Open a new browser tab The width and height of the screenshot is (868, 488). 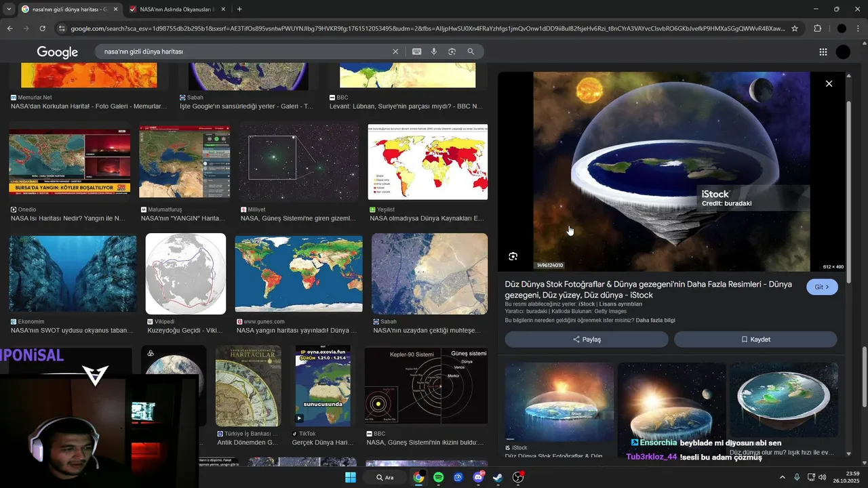(x=239, y=9)
